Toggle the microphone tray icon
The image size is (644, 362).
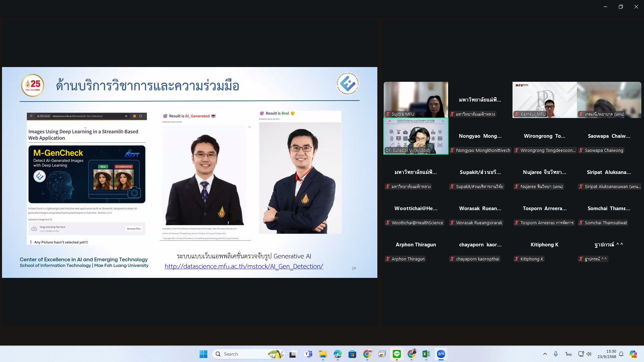tap(556, 354)
